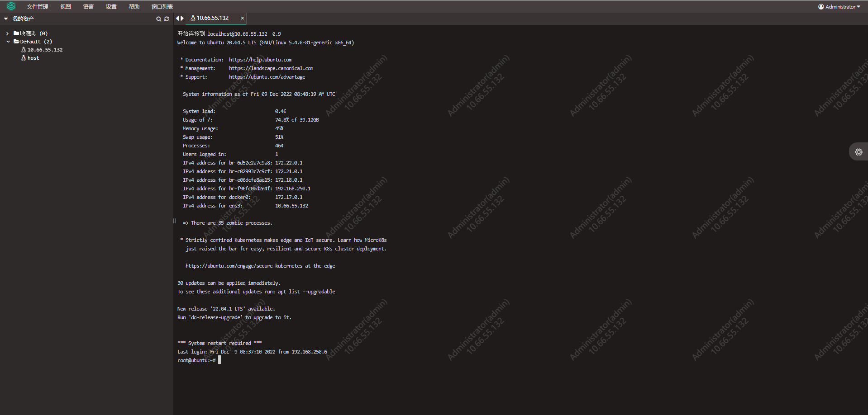Image resolution: width=868 pixels, height=415 pixels.
Task: Open the 设置 menu
Action: (x=111, y=7)
